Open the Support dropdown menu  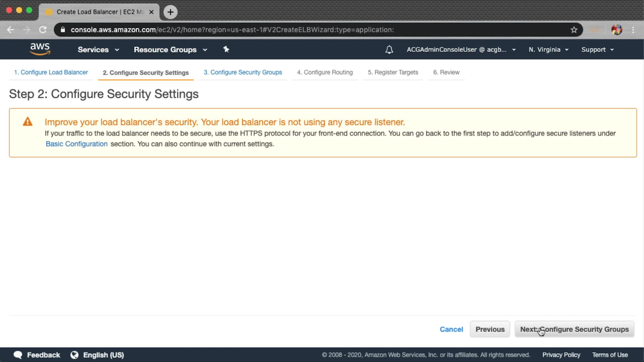[x=597, y=50]
